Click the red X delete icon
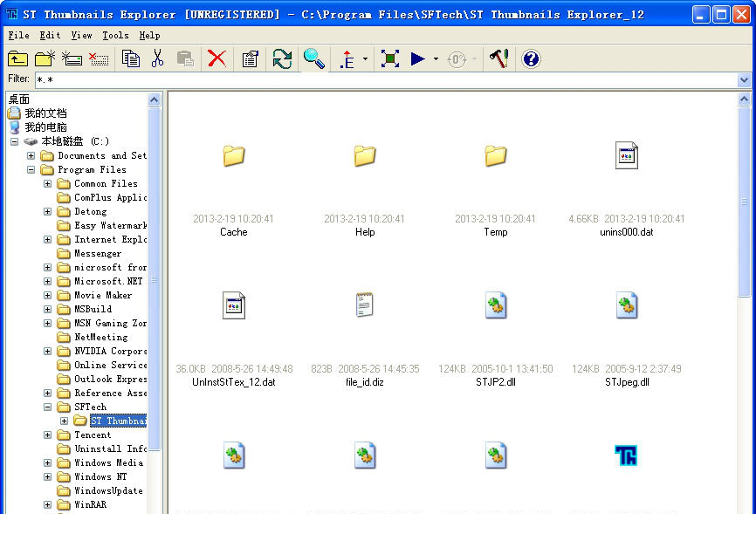This screenshot has height=534, width=756. [x=216, y=59]
